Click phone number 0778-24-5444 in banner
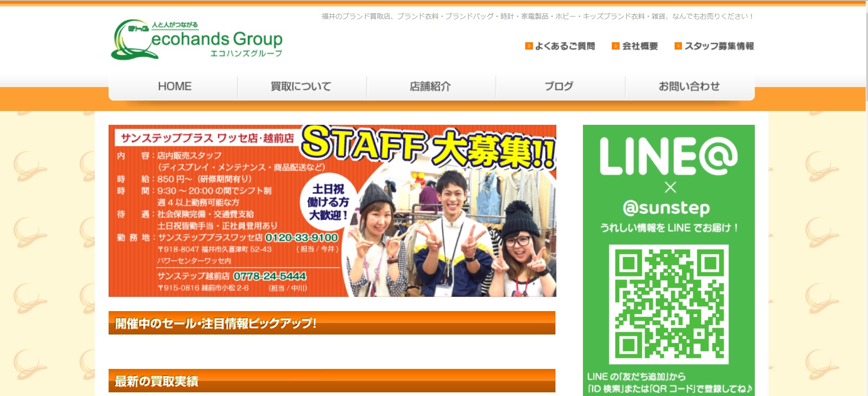Viewport: 868px width, 396px height. pos(269,276)
